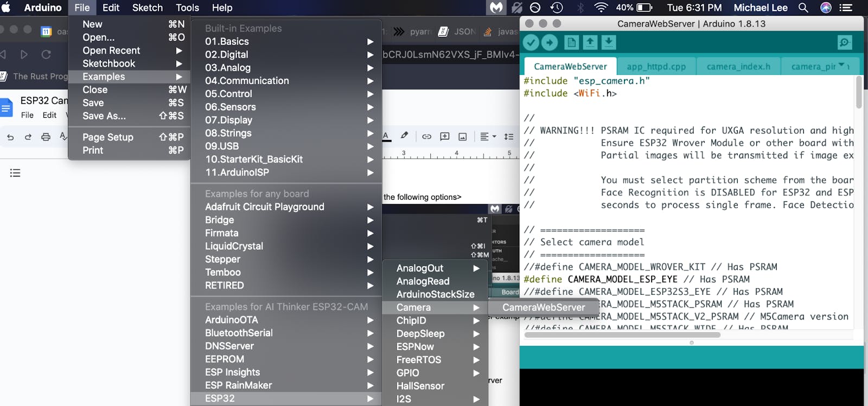868x406 pixels.
Task: Open the Arduino File menu
Action: pyautogui.click(x=82, y=8)
